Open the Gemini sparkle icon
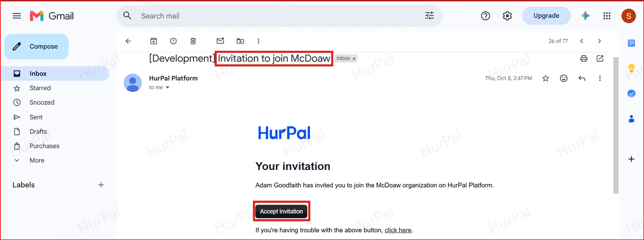Image resolution: width=644 pixels, height=240 pixels. (x=585, y=16)
